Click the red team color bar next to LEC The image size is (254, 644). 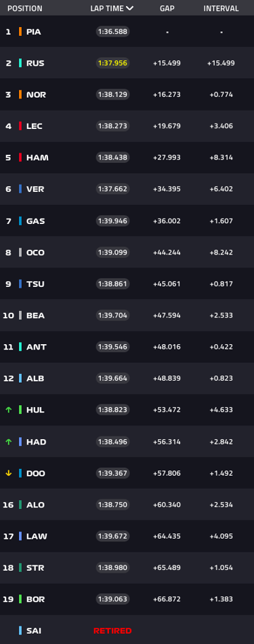tap(20, 126)
